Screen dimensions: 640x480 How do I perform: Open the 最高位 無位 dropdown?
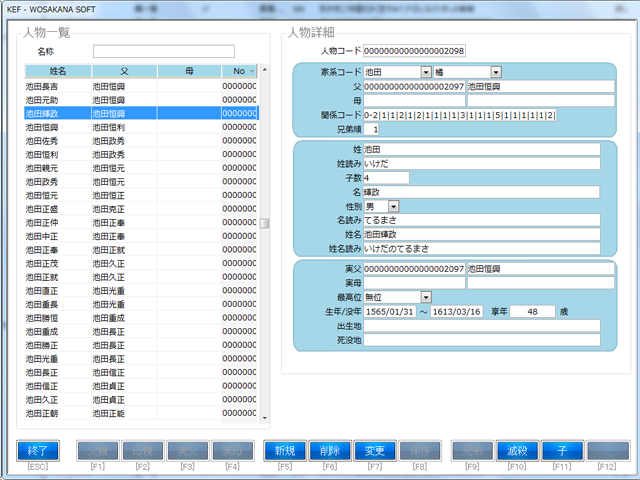click(x=426, y=297)
